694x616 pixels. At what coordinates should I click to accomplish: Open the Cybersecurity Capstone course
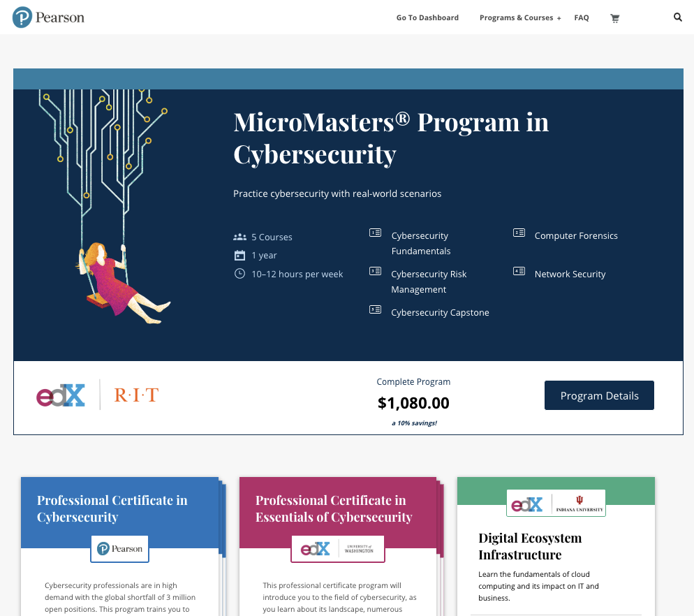[440, 313]
